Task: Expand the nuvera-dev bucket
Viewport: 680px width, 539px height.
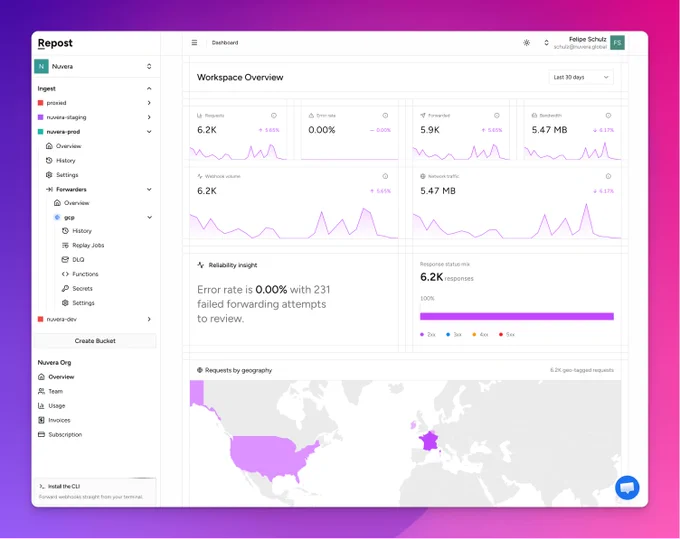Action: coord(149,319)
